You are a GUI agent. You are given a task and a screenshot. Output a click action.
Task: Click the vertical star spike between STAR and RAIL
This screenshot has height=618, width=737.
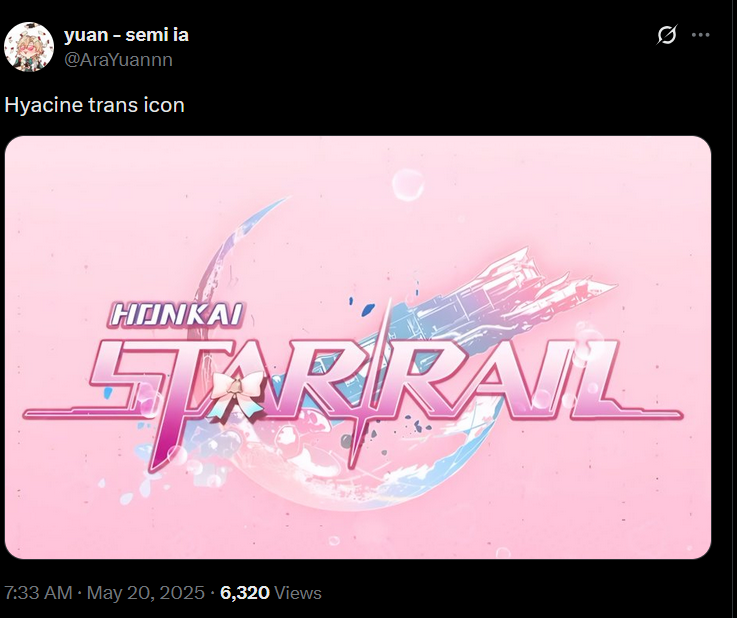pyautogui.click(x=371, y=381)
